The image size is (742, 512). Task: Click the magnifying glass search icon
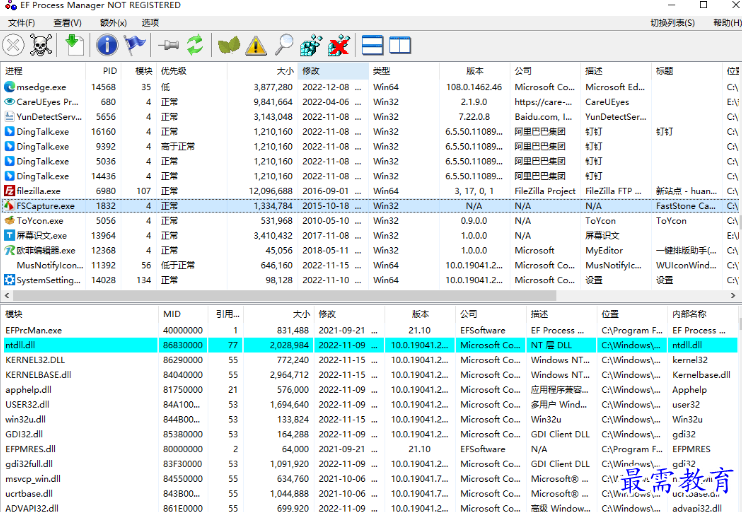[284, 45]
